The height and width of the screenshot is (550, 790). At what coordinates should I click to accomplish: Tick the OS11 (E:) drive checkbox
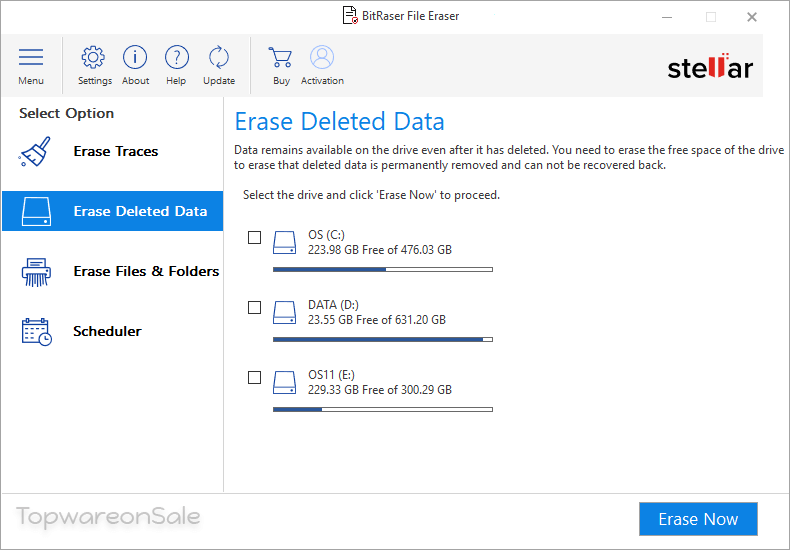point(254,377)
